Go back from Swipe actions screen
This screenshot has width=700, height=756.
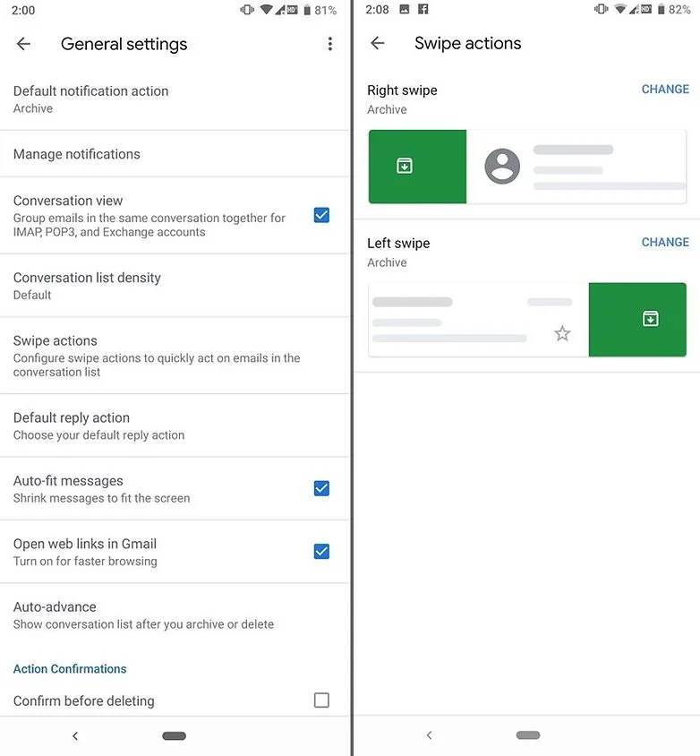pos(377,43)
